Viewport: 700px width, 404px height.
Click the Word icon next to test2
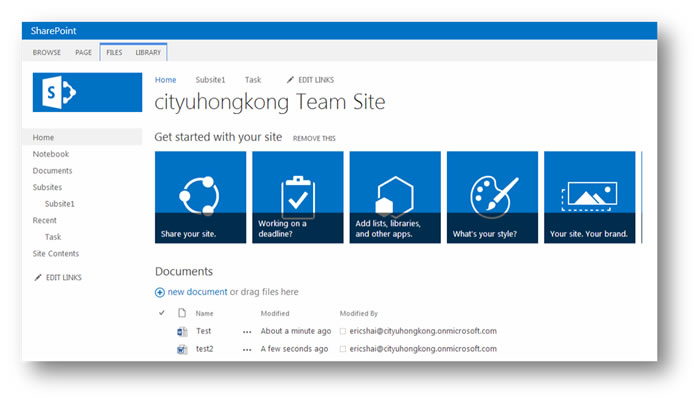(x=182, y=349)
